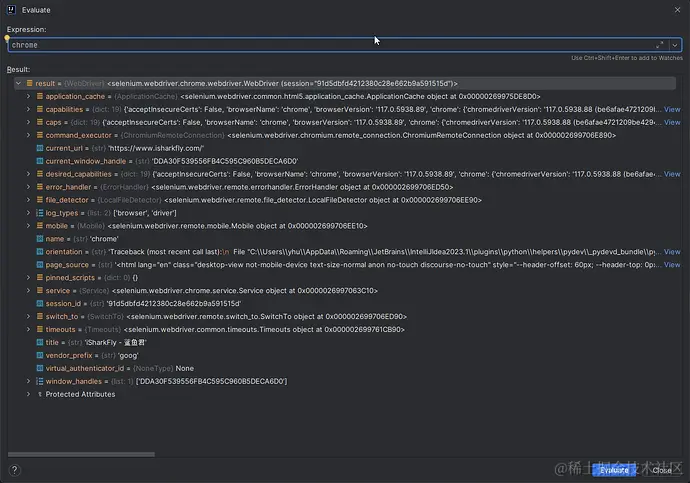Screen dimensions: 690x483
Task: Select the current_url 'https://www.isharkfly.com/' row
Action: [x=345, y=148]
